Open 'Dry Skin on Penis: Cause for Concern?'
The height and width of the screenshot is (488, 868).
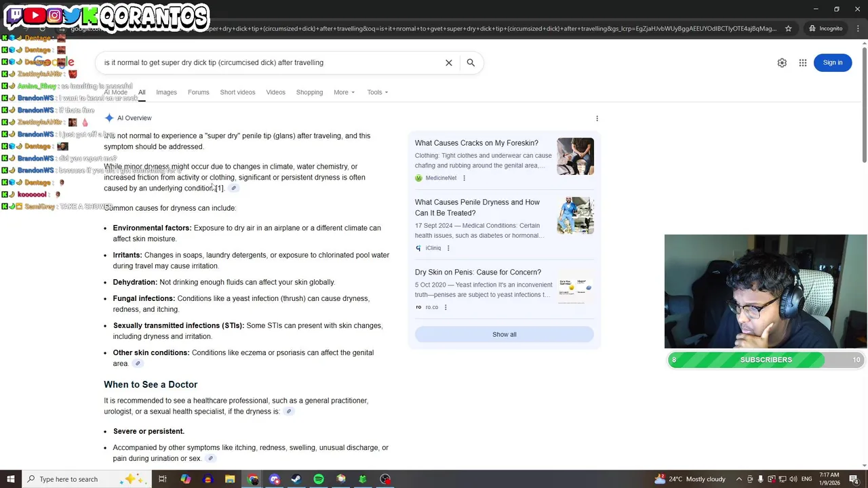pyautogui.click(x=478, y=272)
